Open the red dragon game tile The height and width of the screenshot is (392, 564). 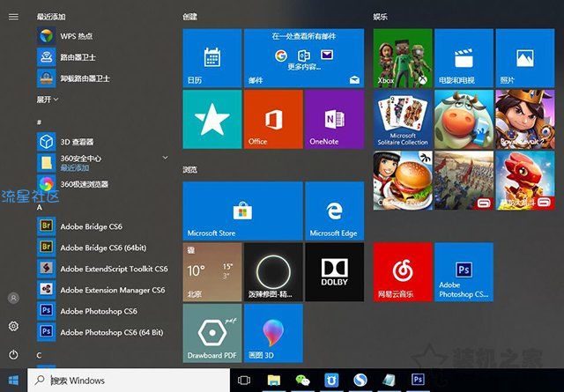525,181
